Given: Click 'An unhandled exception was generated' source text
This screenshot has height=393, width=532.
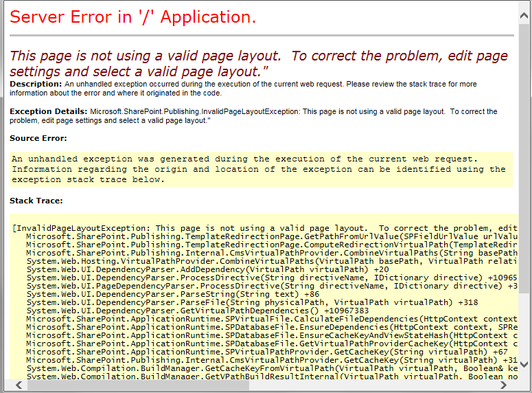Looking at the screenshot, I should [259, 169].
